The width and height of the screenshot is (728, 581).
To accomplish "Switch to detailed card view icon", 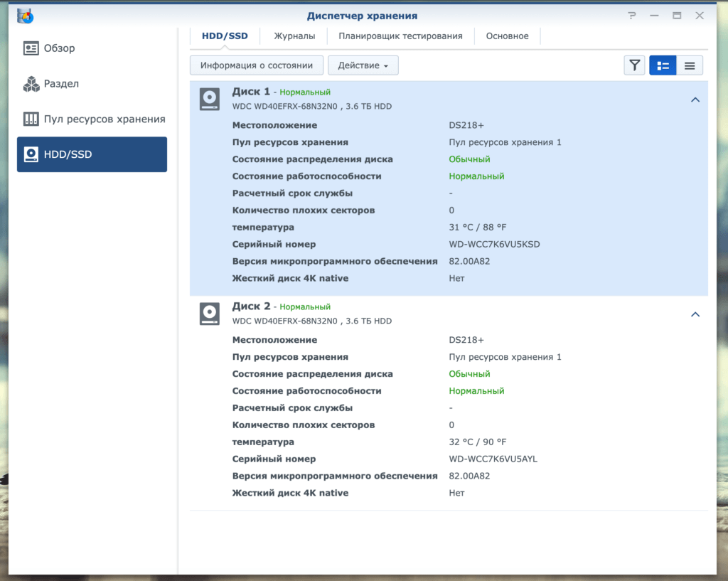I will click(663, 65).
